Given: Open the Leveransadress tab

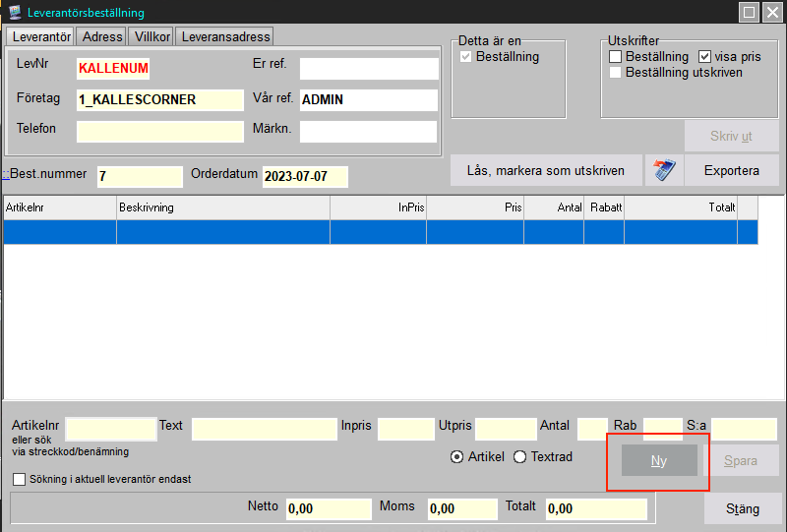Looking at the screenshot, I should [225, 36].
